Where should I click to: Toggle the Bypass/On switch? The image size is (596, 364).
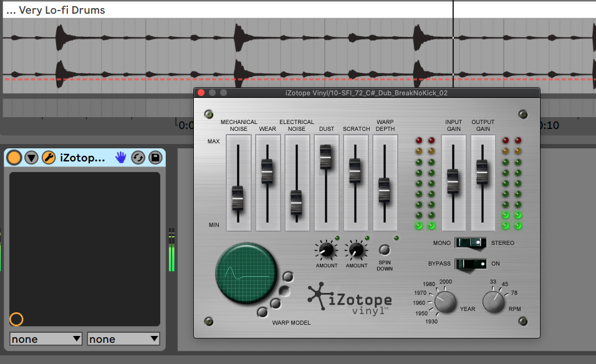click(471, 263)
